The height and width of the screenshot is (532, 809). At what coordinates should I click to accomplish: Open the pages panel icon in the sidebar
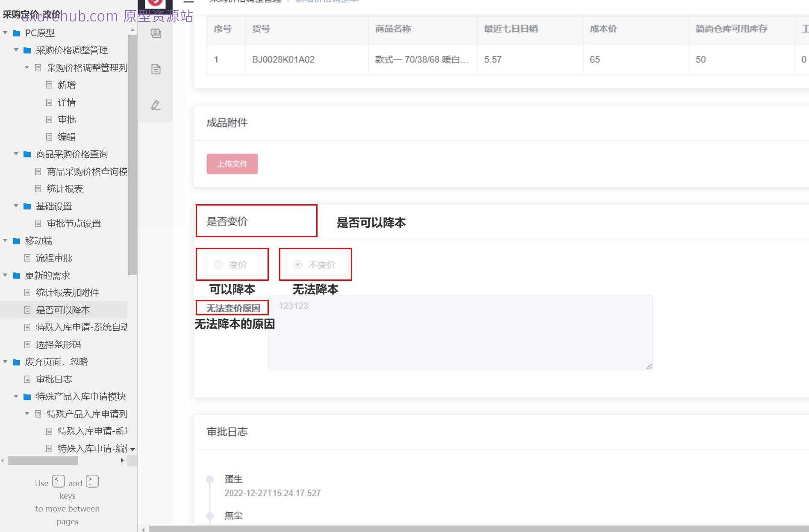click(156, 33)
